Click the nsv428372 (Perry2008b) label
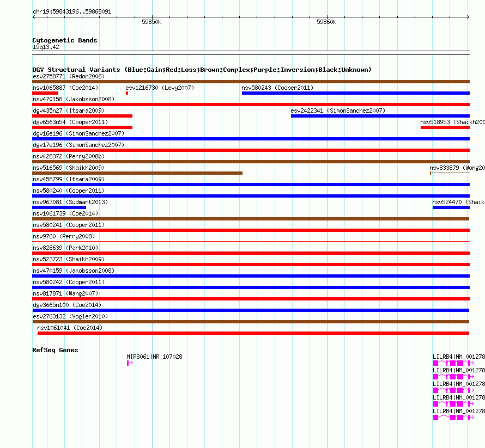 69,156
